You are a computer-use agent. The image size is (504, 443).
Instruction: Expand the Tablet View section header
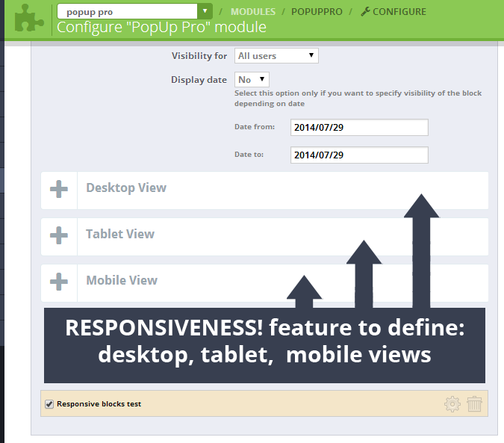coord(120,235)
